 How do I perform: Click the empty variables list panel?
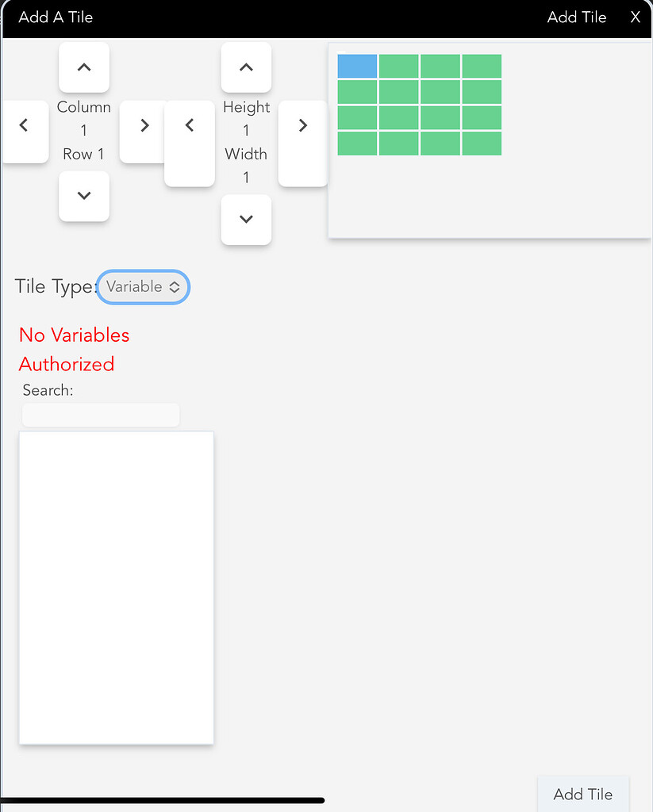[116, 587]
